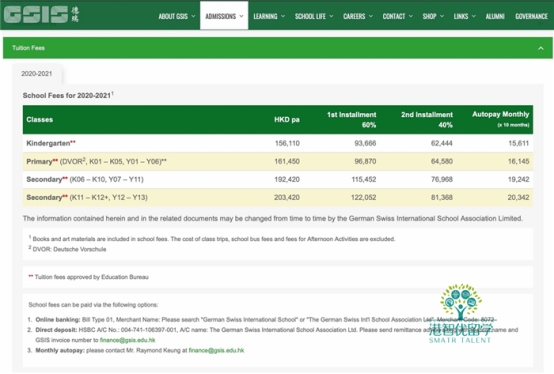This screenshot has width=554, height=374.
Task: Open the Careers navigation menu
Action: click(x=358, y=16)
